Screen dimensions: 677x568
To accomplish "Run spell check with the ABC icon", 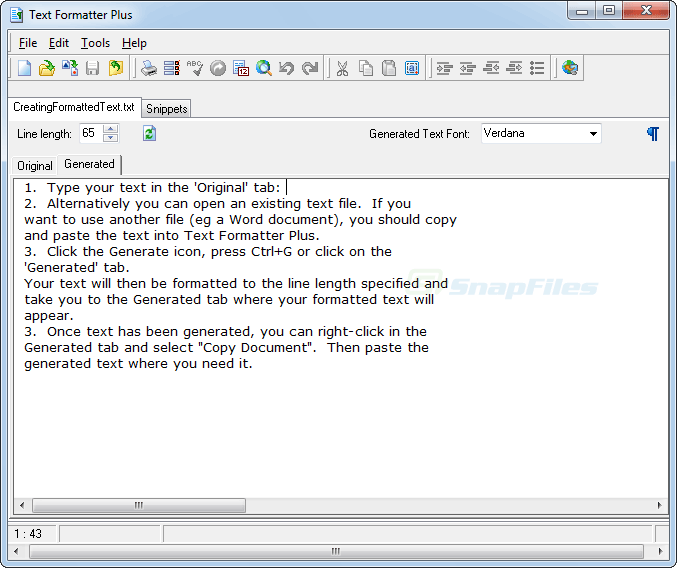I will 195,68.
